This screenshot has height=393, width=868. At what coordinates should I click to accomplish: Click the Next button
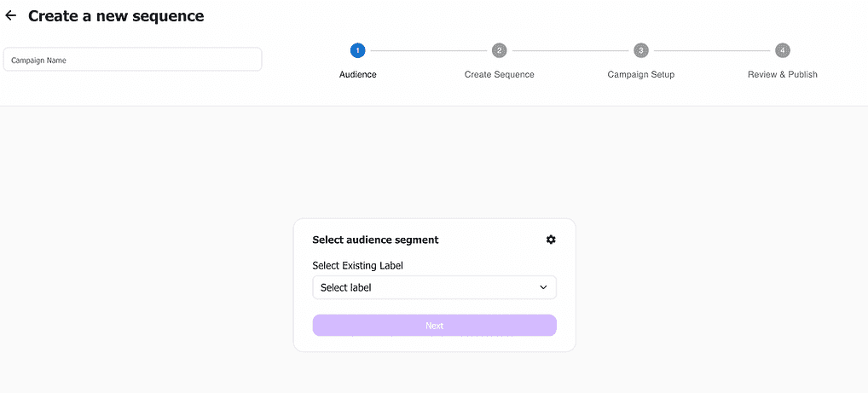435,326
